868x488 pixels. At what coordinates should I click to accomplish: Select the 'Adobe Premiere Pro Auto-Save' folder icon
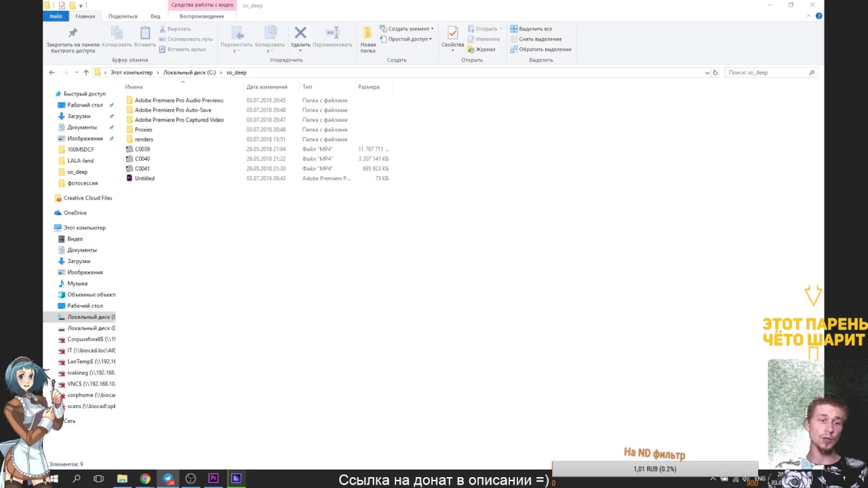pyautogui.click(x=130, y=110)
